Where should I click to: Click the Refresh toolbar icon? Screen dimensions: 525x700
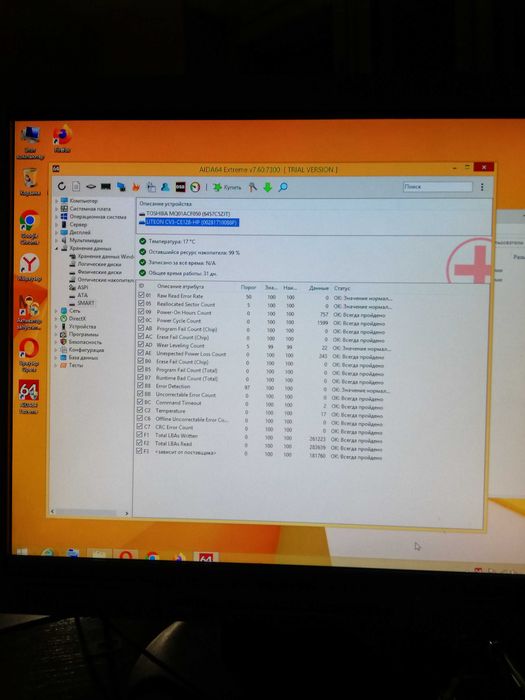pos(62,186)
